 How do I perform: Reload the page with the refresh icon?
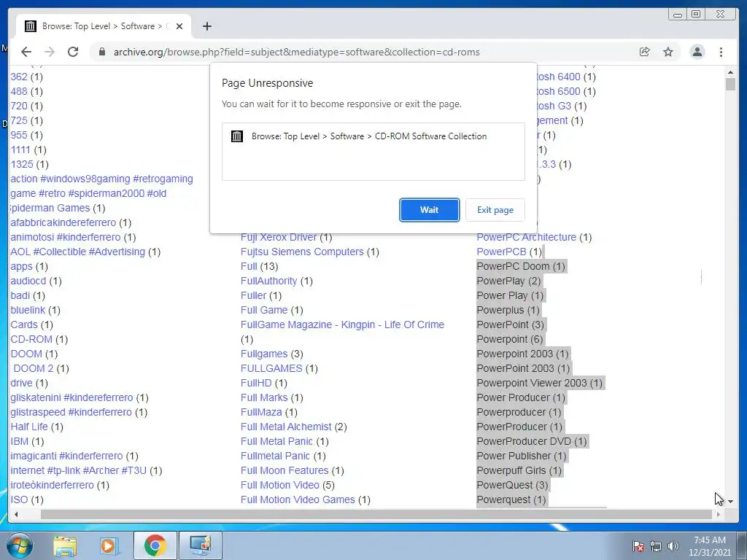point(73,52)
